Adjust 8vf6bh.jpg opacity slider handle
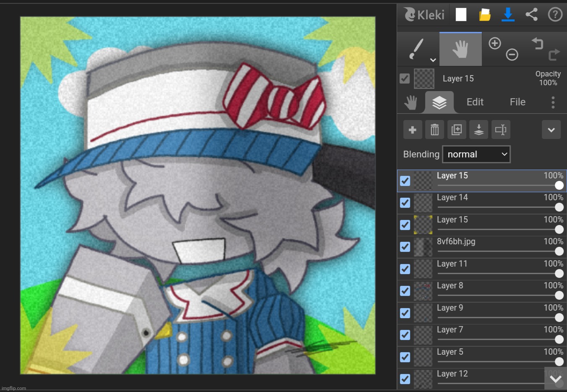The height and width of the screenshot is (392, 567). 559,251
